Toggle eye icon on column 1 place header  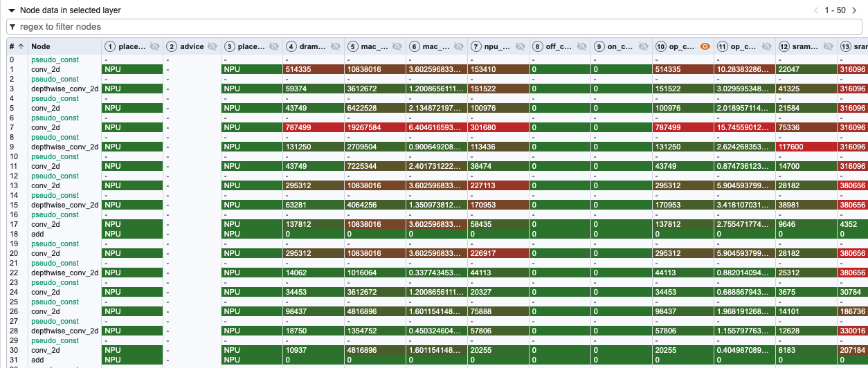(154, 46)
